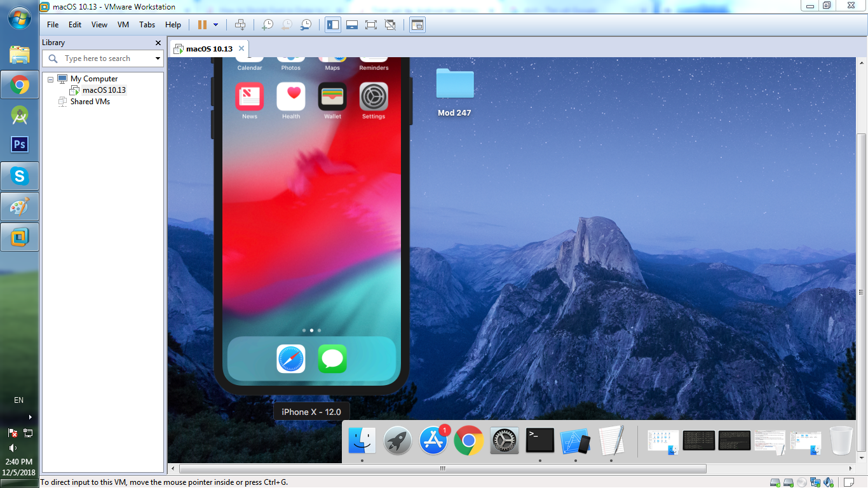Open the Edit menu
This screenshot has width=868, height=488.
75,25
